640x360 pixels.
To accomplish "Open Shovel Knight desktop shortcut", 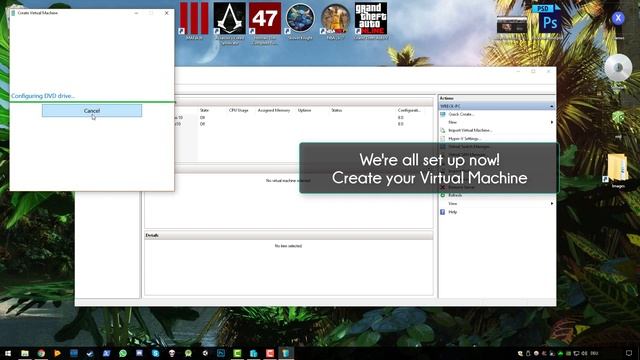I will [300, 20].
